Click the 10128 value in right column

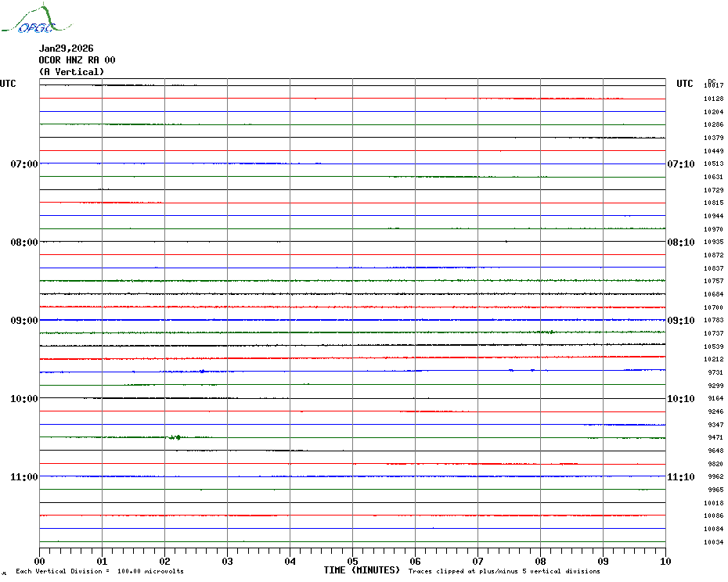tap(713, 99)
